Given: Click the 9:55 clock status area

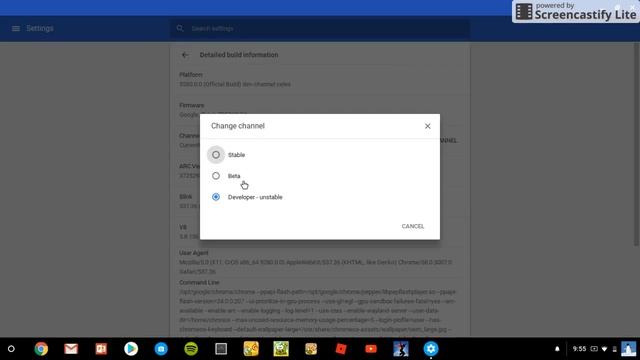Looking at the screenshot, I should pos(579,349).
